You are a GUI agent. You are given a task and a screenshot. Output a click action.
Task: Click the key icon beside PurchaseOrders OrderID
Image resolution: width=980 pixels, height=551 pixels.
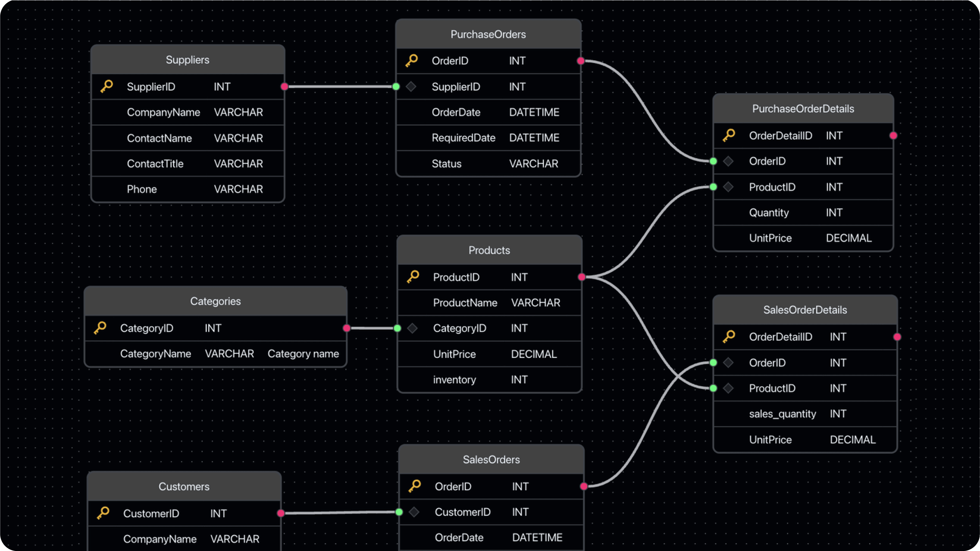(412, 61)
